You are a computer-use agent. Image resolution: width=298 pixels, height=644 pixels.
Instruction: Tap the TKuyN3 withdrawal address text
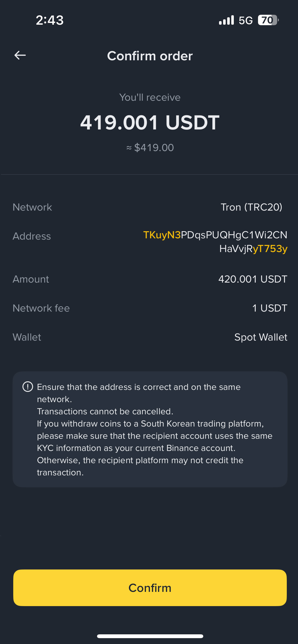coord(215,242)
